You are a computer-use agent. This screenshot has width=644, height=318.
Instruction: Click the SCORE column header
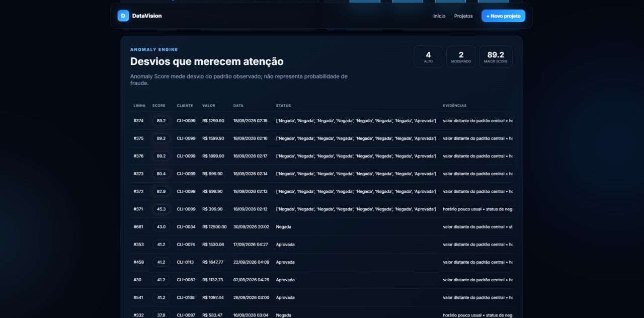(x=158, y=106)
